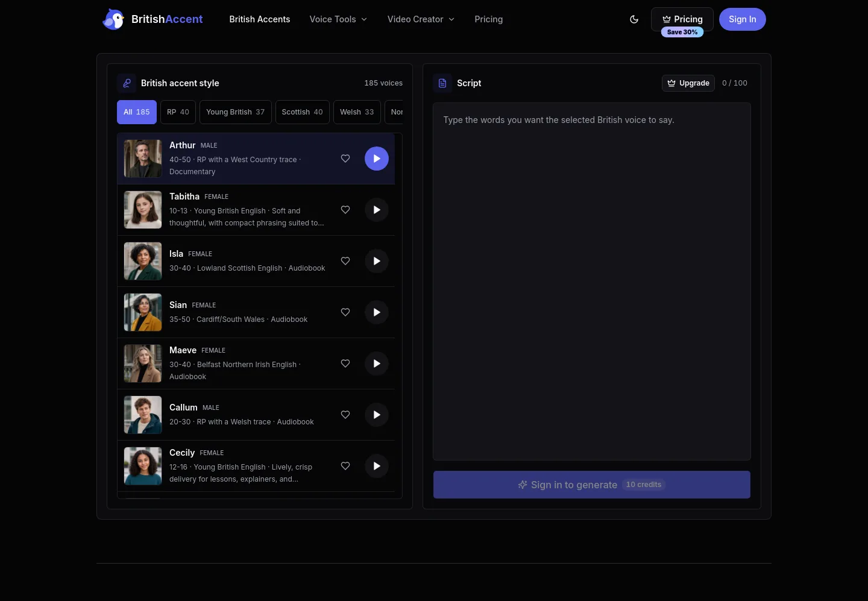Select Cecily's portrait thumbnail
This screenshot has width=868, height=601.
pyautogui.click(x=143, y=466)
